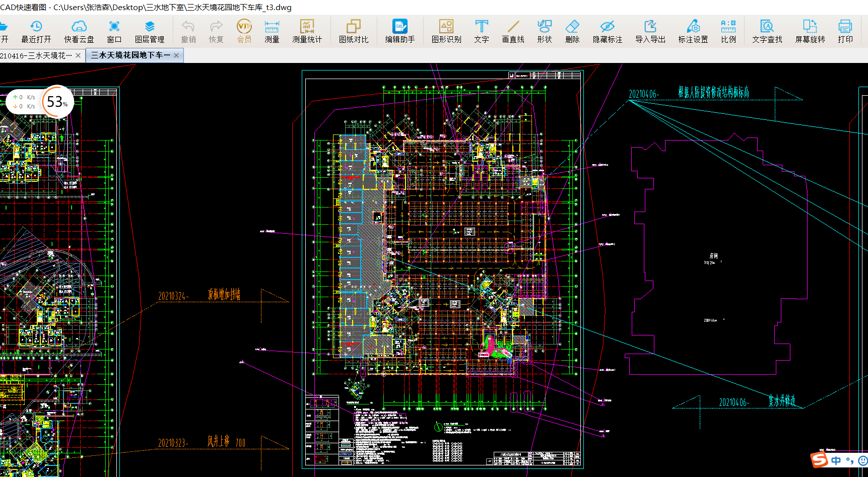
Task: Select the 文字 text tool
Action: tap(482, 32)
